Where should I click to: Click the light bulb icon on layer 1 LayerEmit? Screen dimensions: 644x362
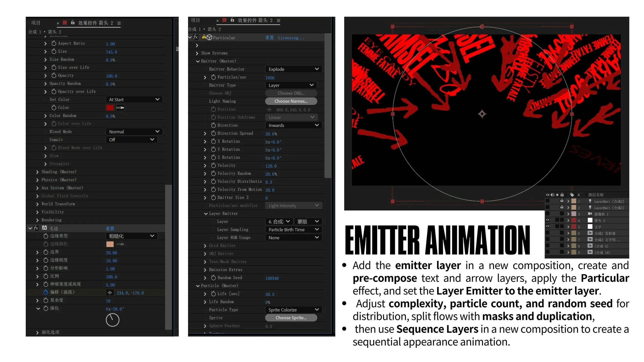(x=590, y=201)
